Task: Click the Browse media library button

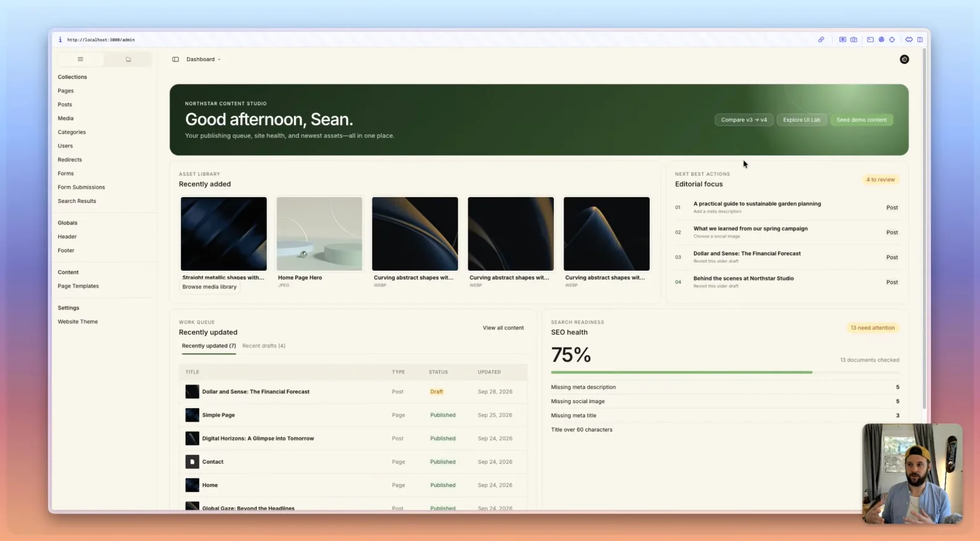Action: coord(209,287)
